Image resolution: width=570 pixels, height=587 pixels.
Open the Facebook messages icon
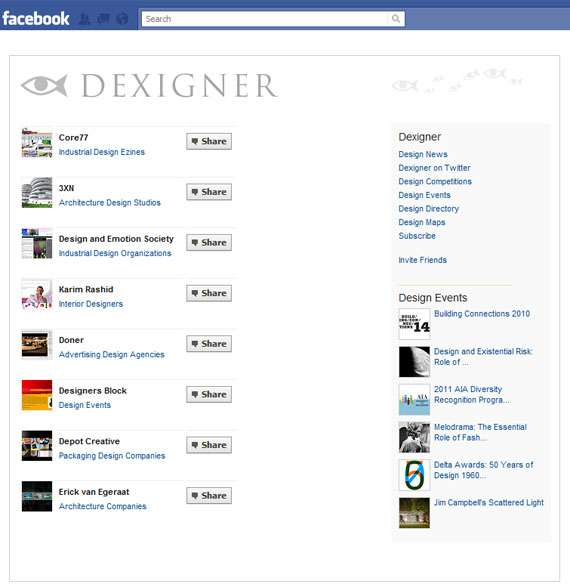coord(103,18)
